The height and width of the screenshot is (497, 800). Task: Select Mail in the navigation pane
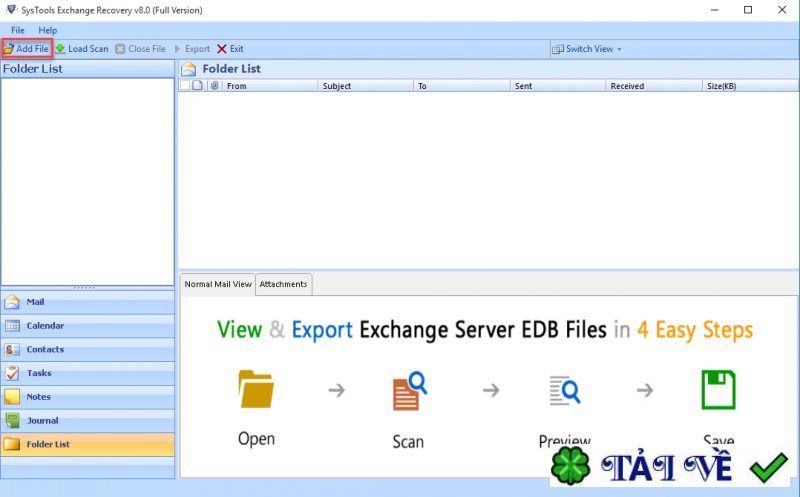[x=87, y=302]
